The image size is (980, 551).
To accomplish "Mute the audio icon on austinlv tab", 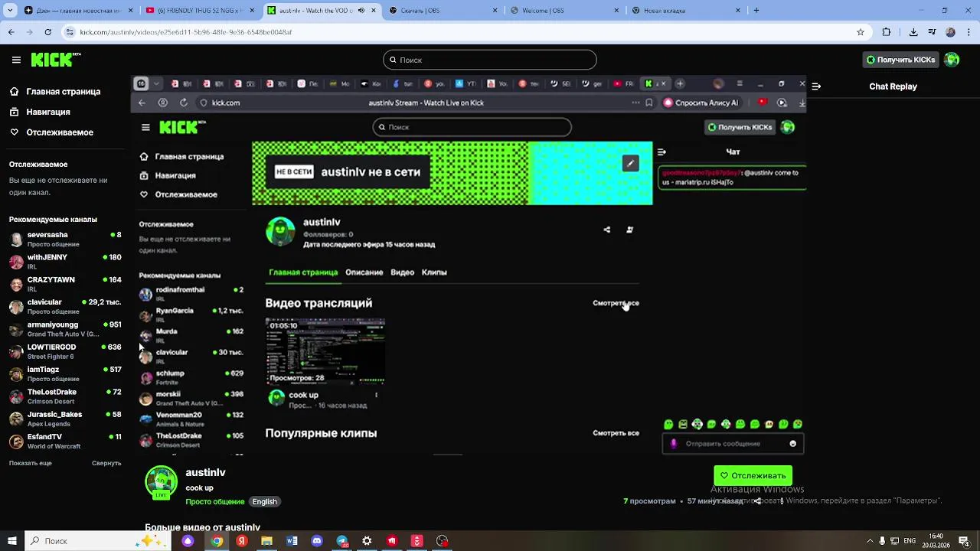I will (361, 11).
